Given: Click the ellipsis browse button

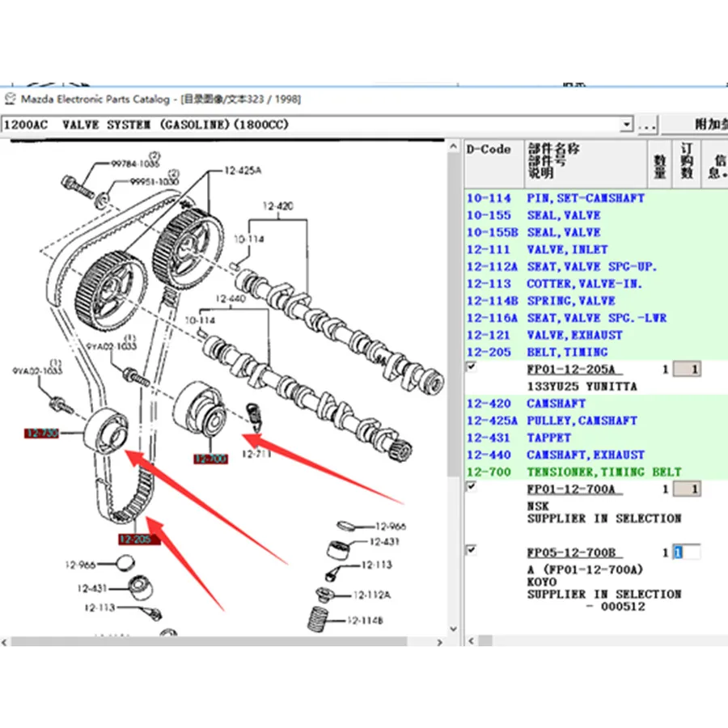Looking at the screenshot, I should tap(647, 125).
